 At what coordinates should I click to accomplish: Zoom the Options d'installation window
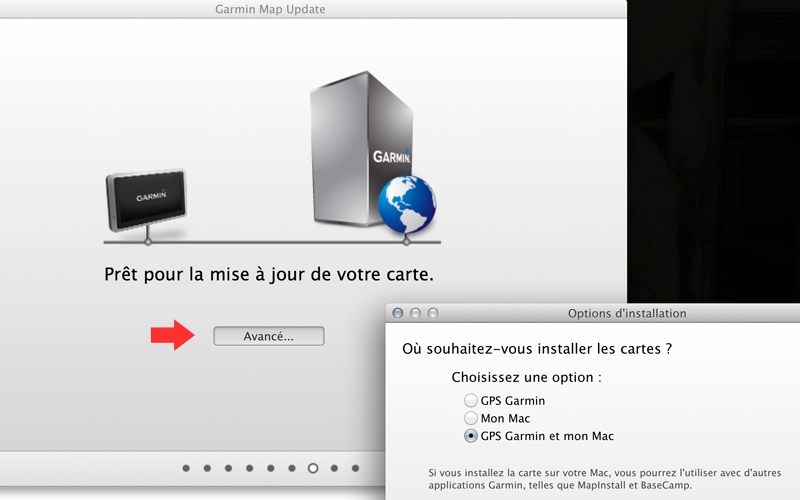(x=433, y=313)
